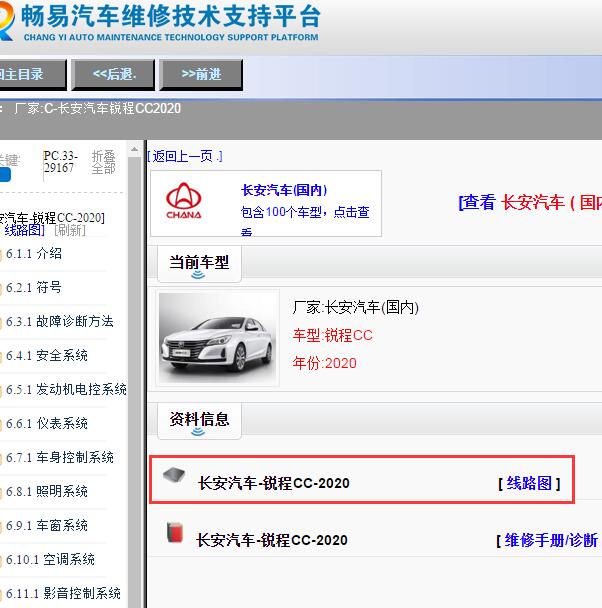This screenshot has height=608, width=602.
Task: Click the 回主目录 main menu button
Action: point(32,74)
